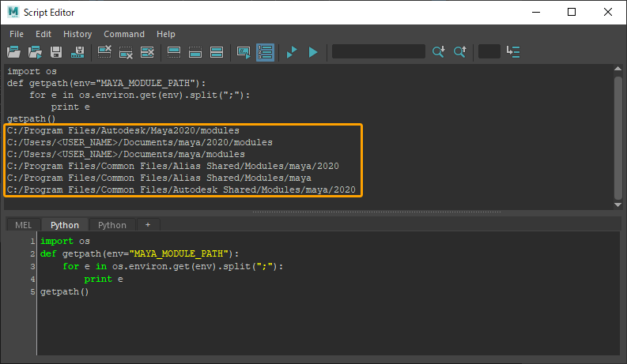This screenshot has height=364, width=627.
Task: Toggle the Echo All Commands button
Action: 244,52
